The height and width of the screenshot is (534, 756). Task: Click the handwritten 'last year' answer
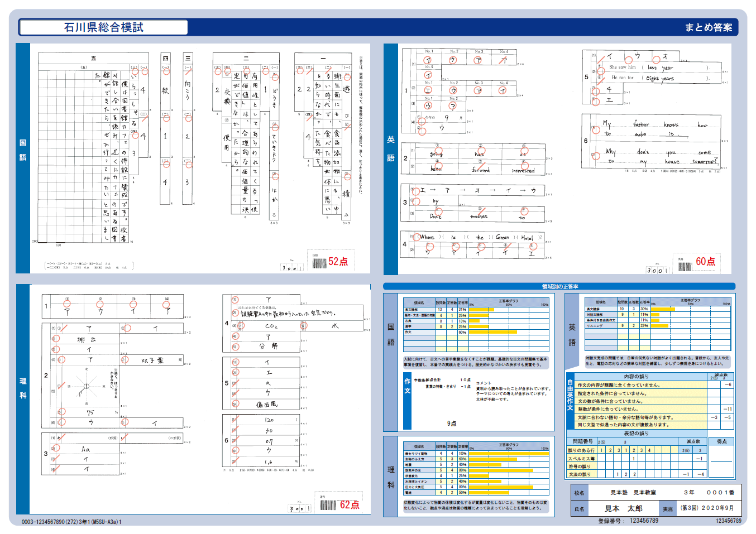660,68
